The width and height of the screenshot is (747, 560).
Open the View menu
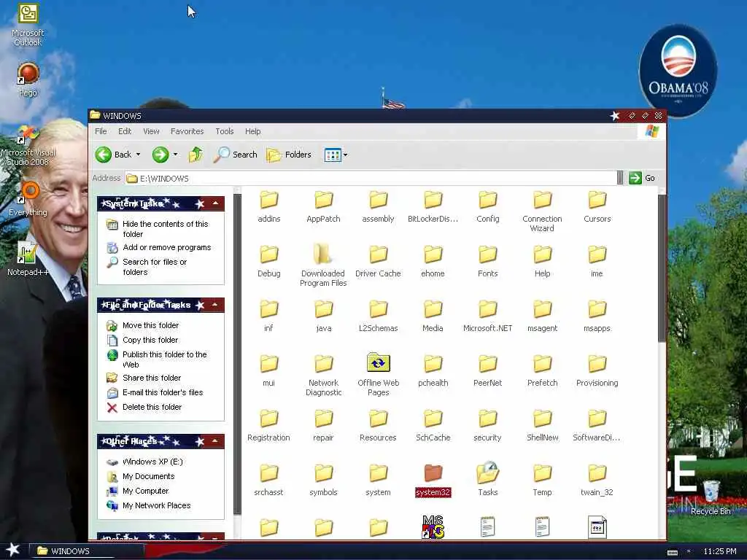151,131
